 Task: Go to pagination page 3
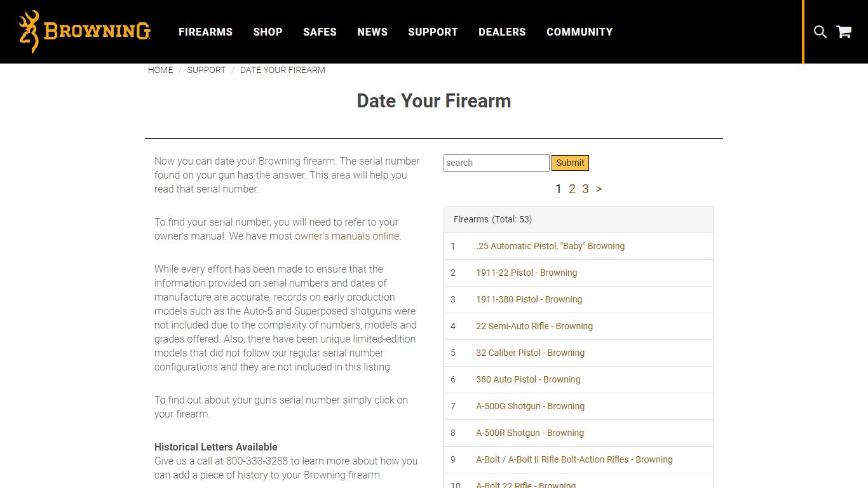tap(585, 189)
